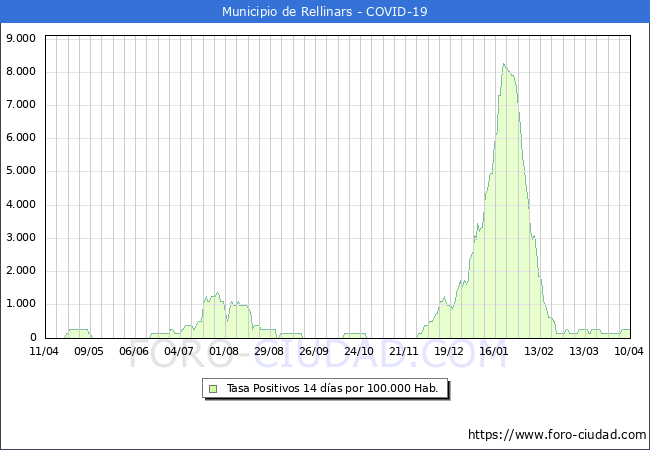Click the January peak above 8.000 on chart
The width and height of the screenshot is (650, 450).
(504, 65)
